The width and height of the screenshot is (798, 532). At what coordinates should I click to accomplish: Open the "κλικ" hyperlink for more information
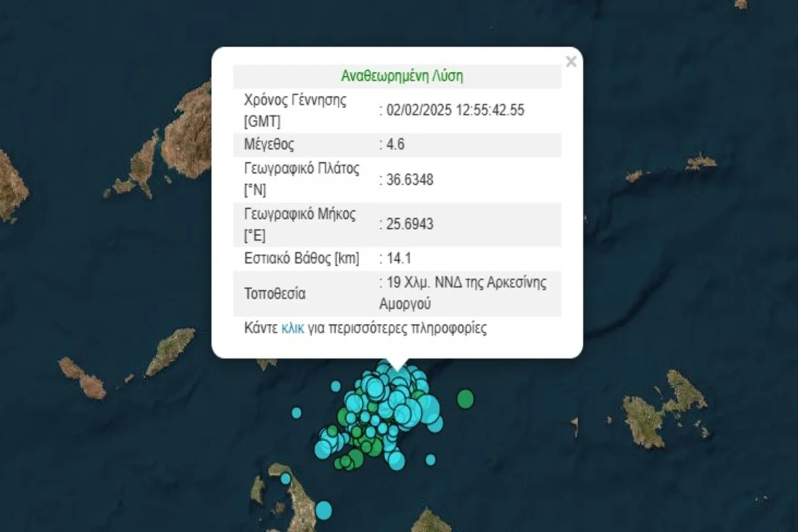293,327
